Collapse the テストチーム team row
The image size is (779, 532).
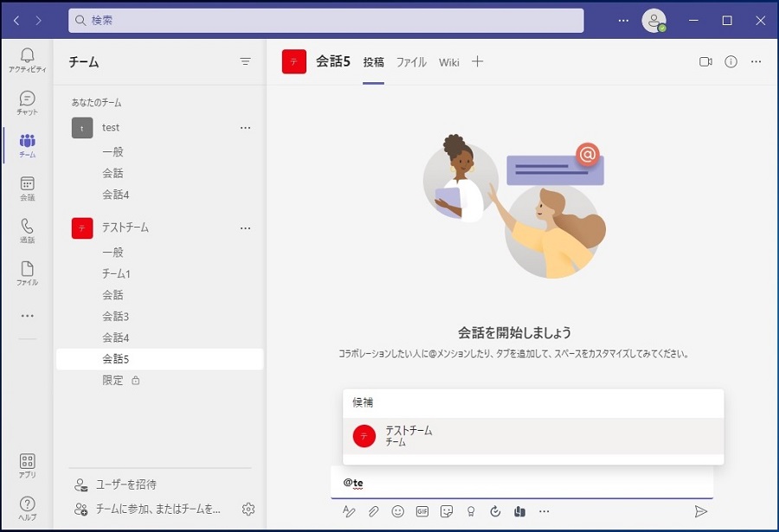coord(160,228)
